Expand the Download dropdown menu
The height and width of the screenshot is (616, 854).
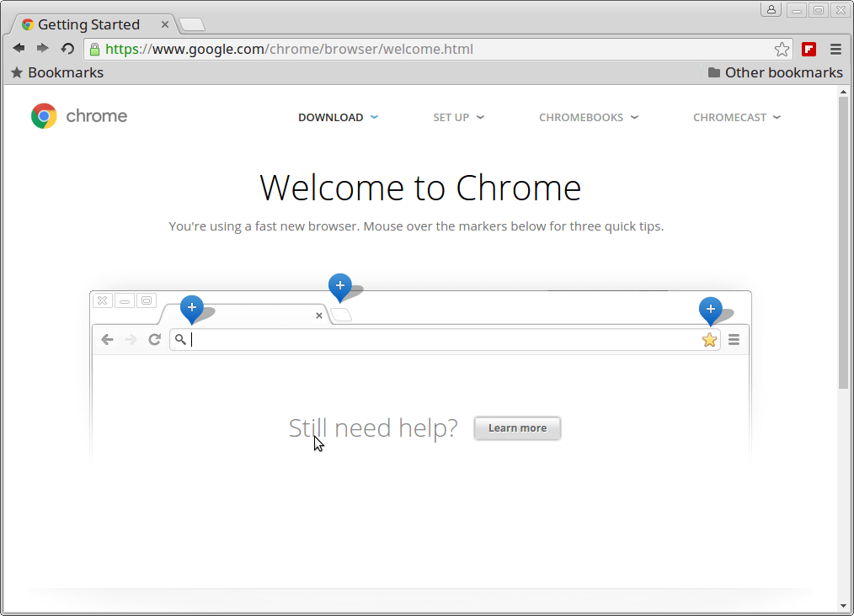(338, 117)
